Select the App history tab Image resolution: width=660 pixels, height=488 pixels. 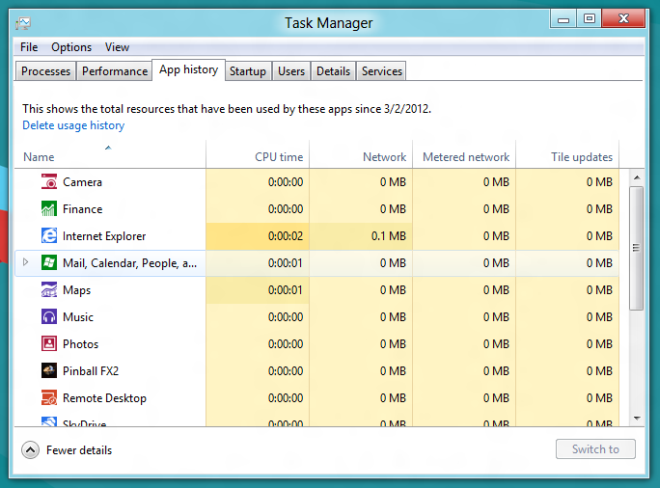(x=189, y=69)
